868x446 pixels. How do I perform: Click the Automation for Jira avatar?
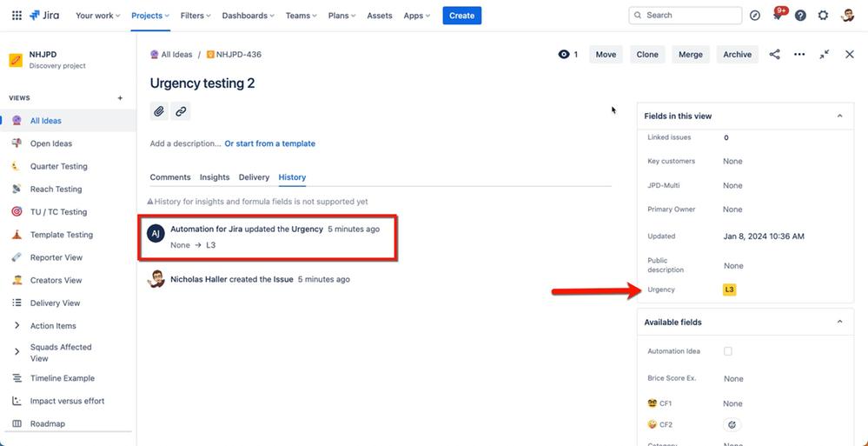[x=156, y=233]
